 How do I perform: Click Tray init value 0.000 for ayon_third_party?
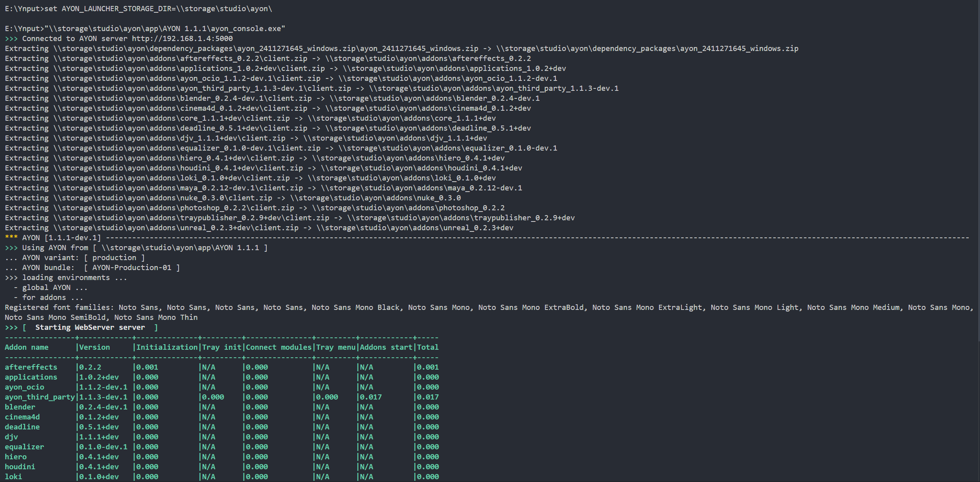213,397
